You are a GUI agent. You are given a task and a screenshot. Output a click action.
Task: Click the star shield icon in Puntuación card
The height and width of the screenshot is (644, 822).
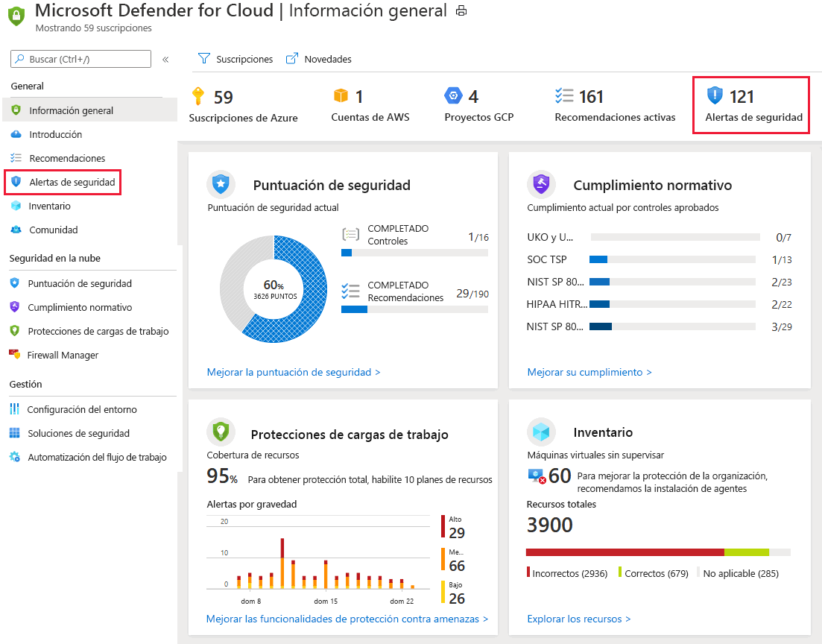[x=221, y=184]
